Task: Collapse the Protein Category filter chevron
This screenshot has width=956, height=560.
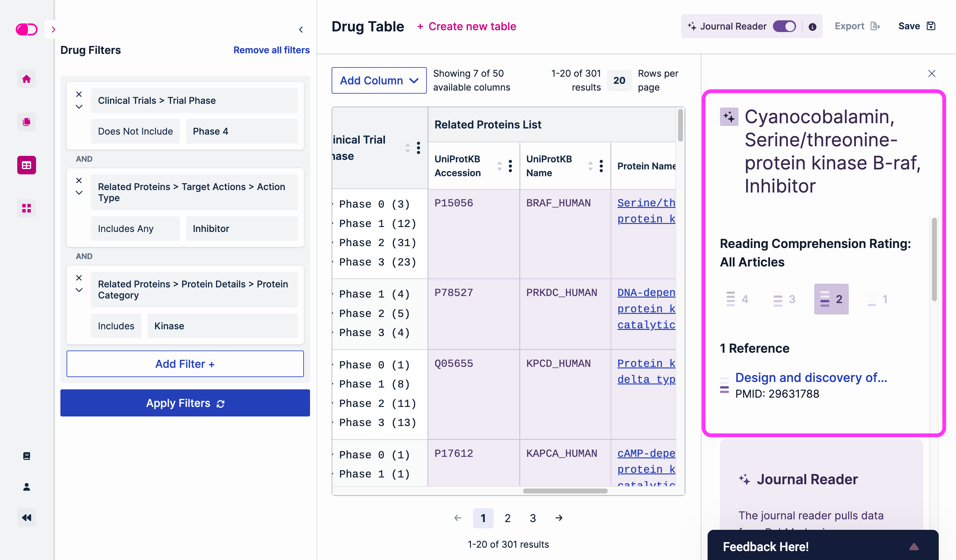Action: (79, 290)
